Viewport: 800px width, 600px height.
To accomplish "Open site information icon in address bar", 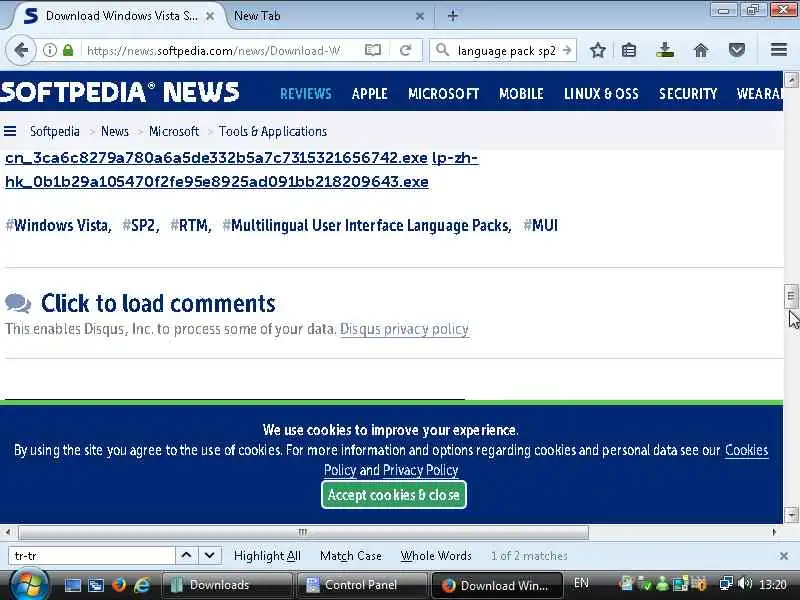I will [49, 50].
